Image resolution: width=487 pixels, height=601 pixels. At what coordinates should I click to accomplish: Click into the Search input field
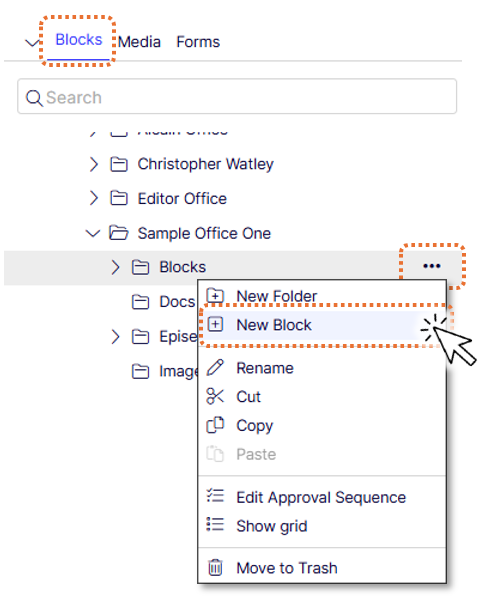coord(237,97)
